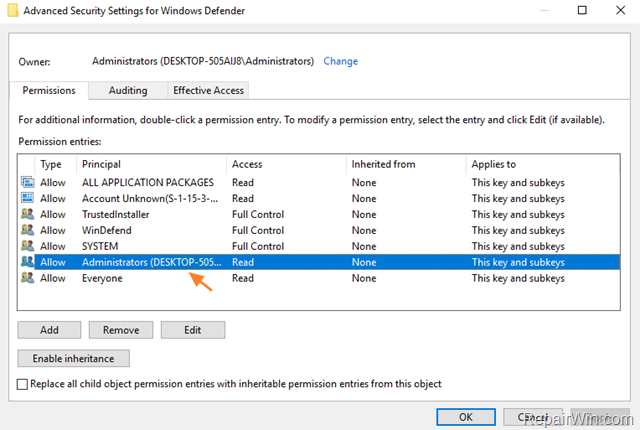Select the SYSTEM principal entry
640x430 pixels.
tap(100, 246)
